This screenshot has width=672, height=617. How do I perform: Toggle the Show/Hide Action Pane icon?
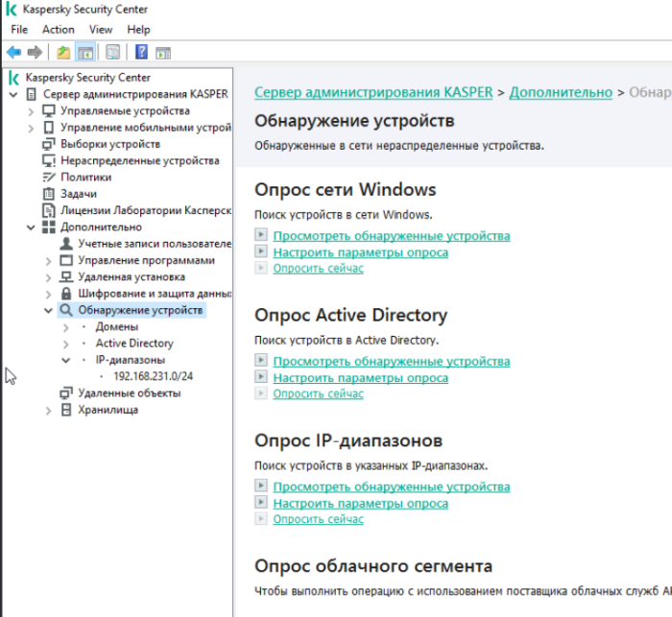coord(163,53)
